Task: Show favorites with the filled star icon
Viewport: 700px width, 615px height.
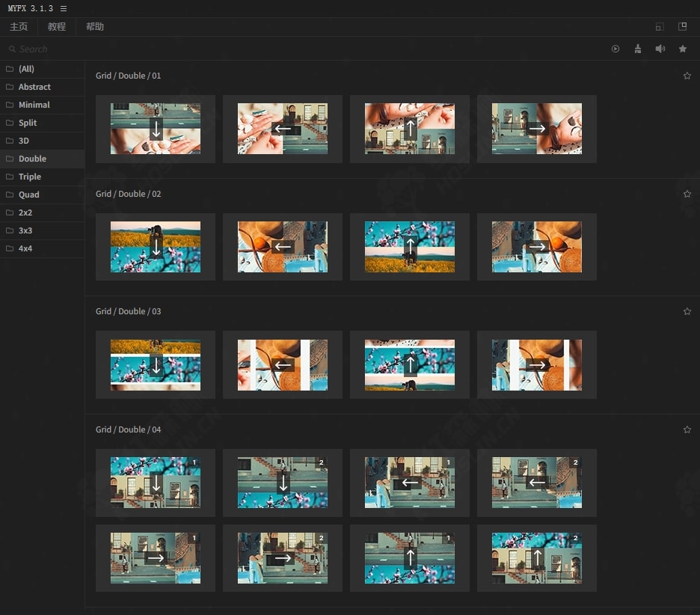Action: pos(683,49)
